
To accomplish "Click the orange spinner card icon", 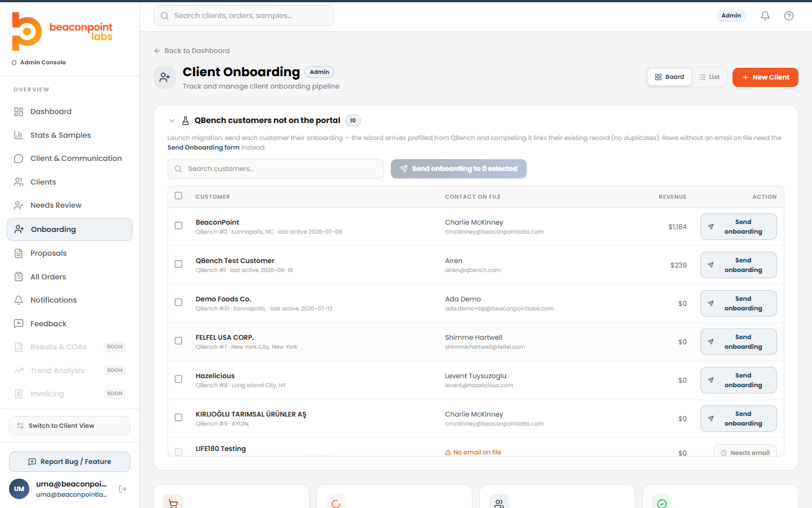I will pos(336,503).
